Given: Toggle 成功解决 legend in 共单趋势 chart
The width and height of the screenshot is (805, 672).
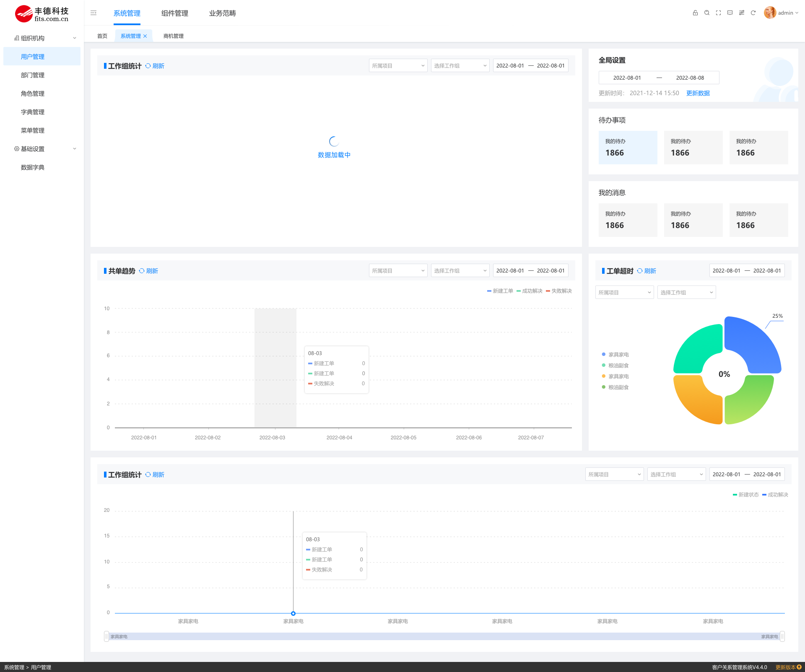Looking at the screenshot, I should 530,291.
